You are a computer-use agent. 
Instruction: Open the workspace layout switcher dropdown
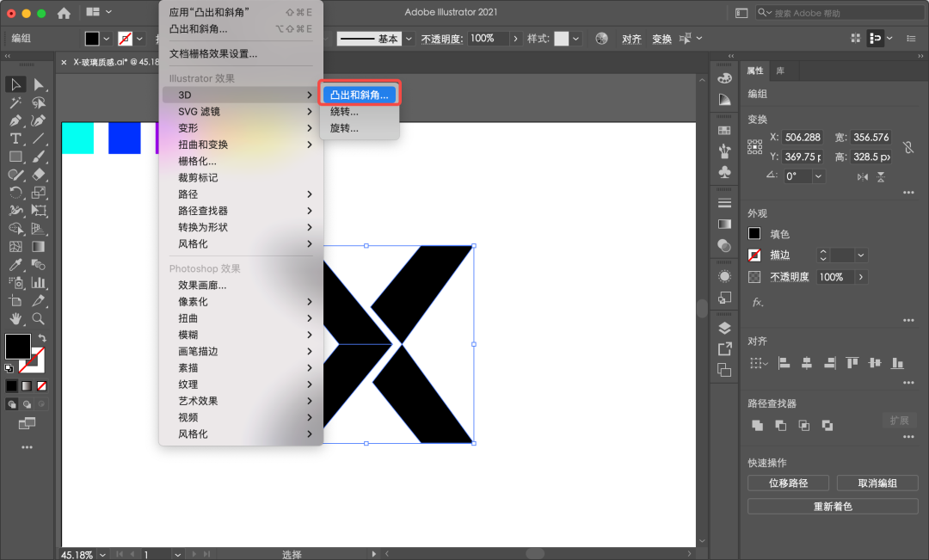(99, 12)
